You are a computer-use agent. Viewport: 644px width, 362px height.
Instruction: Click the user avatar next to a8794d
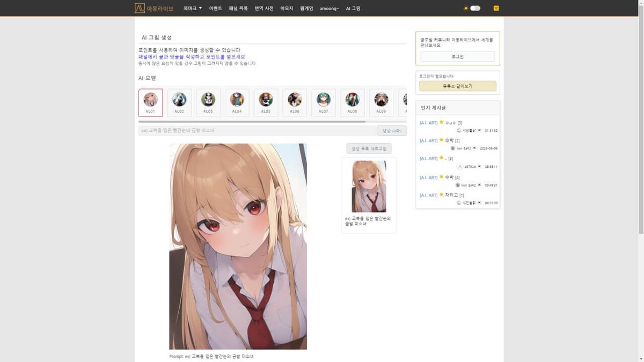[460, 167]
